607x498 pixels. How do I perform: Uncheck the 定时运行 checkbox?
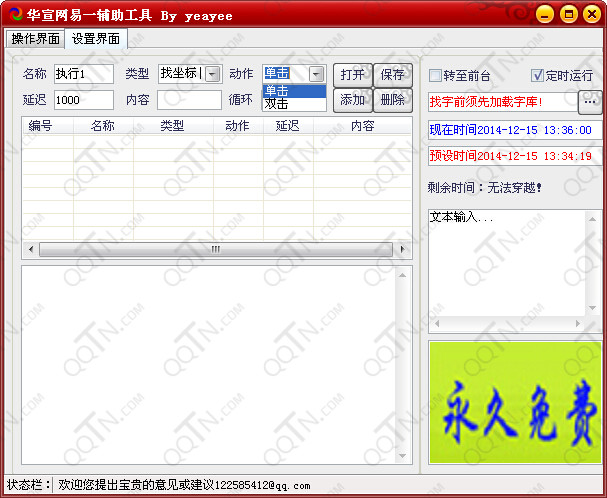click(x=538, y=75)
